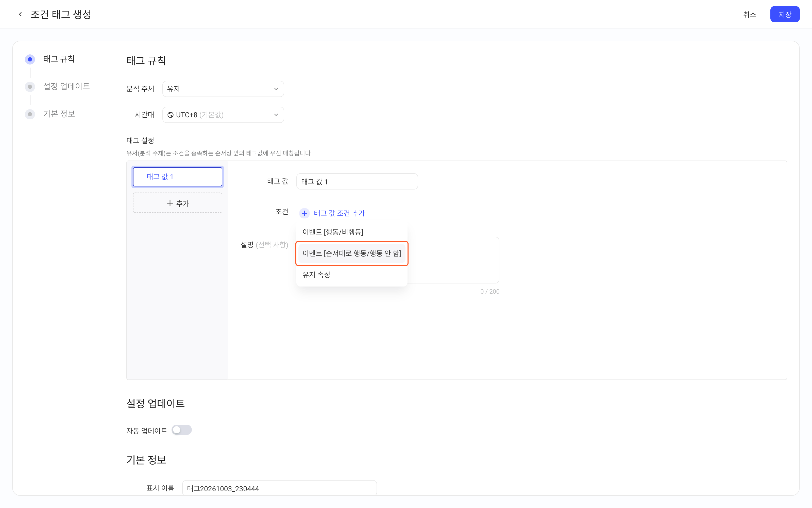812x508 pixels.
Task: Select 유저 속성 option
Action: click(352, 275)
